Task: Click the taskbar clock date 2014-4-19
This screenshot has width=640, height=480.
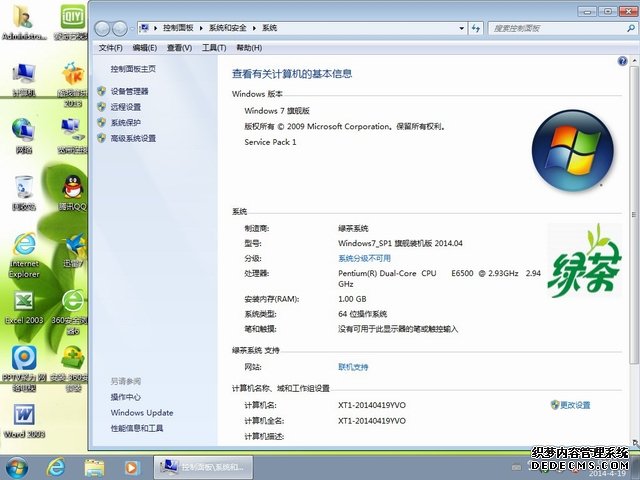Action: [x=607, y=473]
